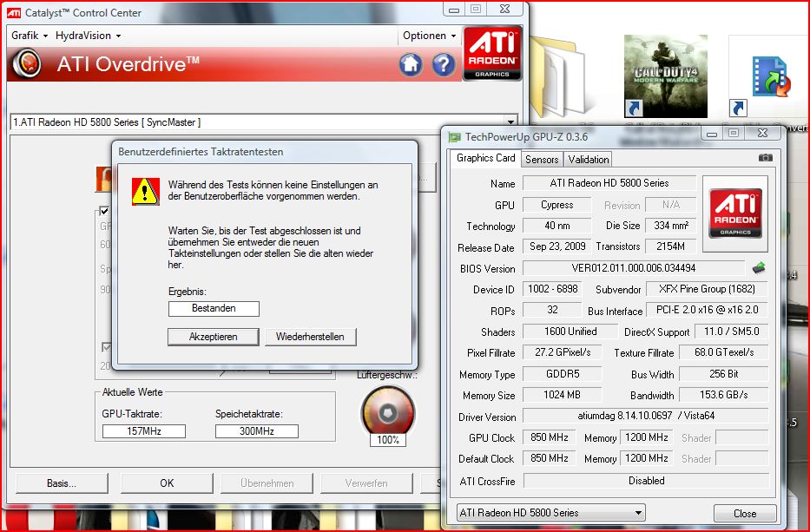Click the Die Size 334 mm² value
The height and width of the screenshot is (532, 810).
[670, 225]
